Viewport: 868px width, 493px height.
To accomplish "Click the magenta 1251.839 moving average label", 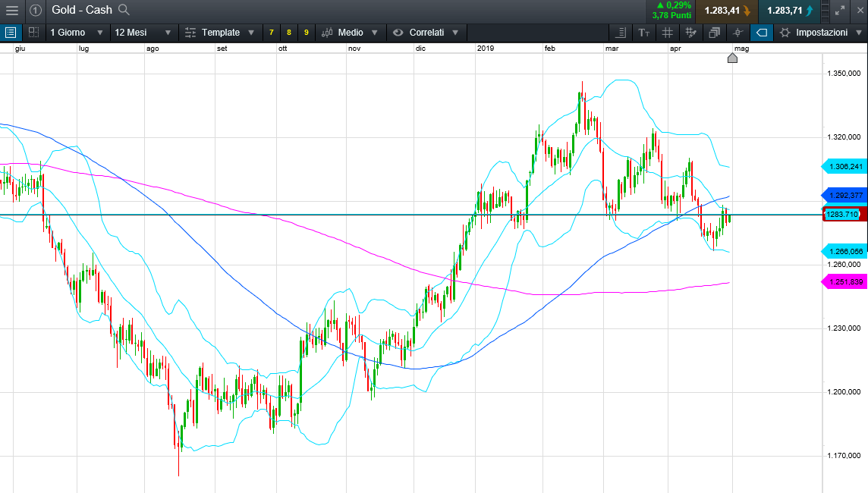I will (x=844, y=282).
